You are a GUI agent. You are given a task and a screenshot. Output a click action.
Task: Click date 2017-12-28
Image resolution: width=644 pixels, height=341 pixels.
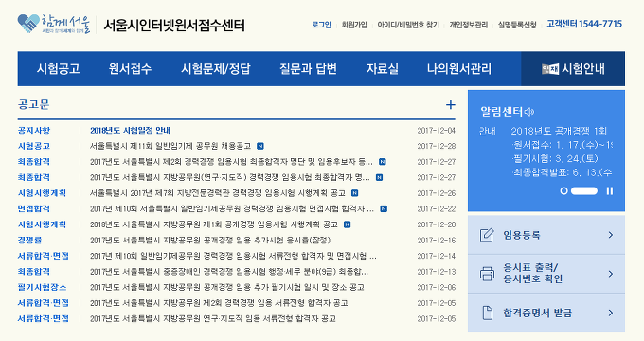[437, 146]
